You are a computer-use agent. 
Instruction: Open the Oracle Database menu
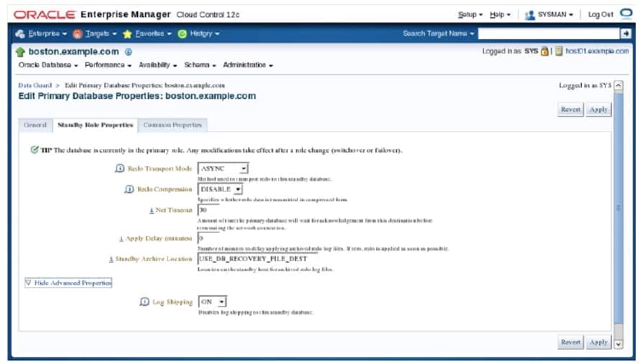point(48,66)
